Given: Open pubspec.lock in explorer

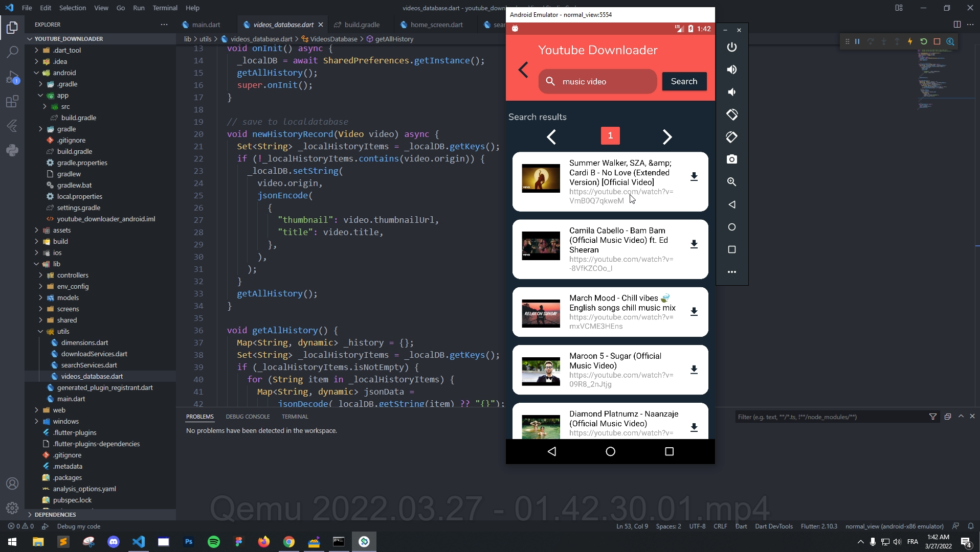Looking at the screenshot, I should (x=72, y=500).
